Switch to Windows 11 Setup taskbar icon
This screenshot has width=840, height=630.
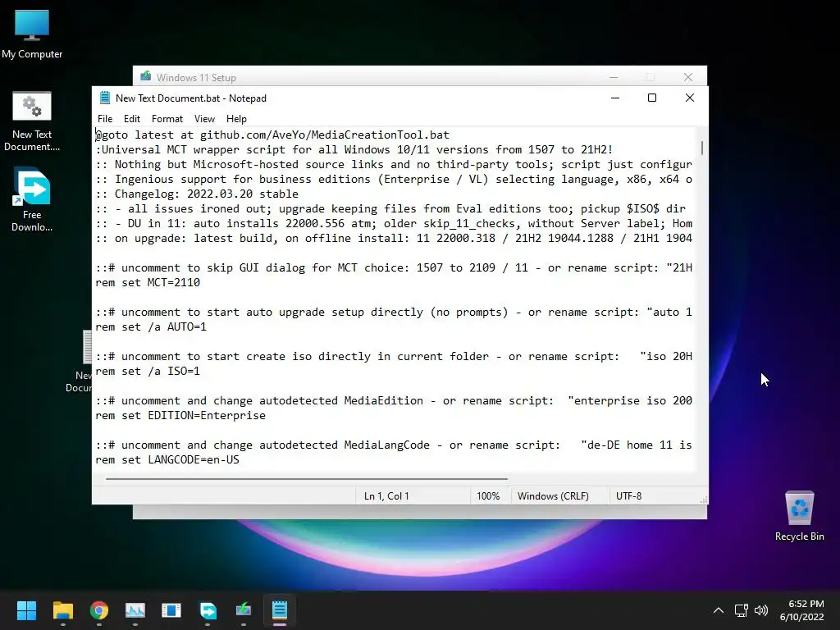click(244, 610)
